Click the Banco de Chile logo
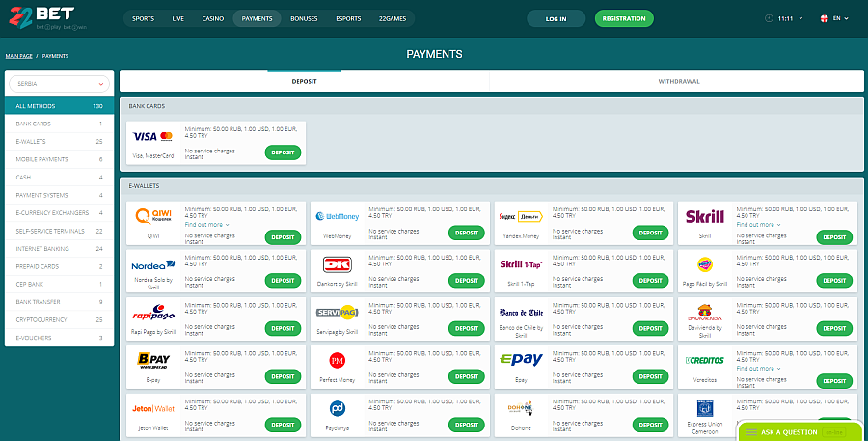Viewport: 868px width, 441px height. tap(521, 313)
